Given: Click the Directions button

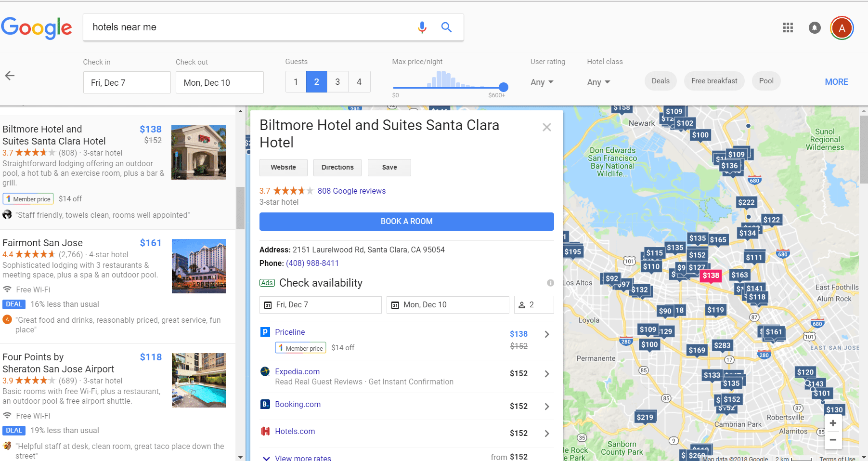Looking at the screenshot, I should coord(337,167).
